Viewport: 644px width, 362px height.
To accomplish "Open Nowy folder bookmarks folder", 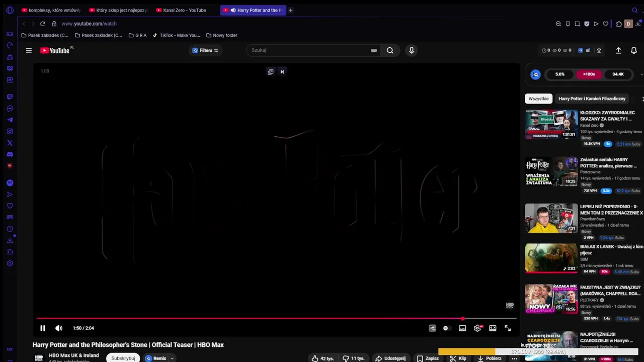I will click(221, 35).
